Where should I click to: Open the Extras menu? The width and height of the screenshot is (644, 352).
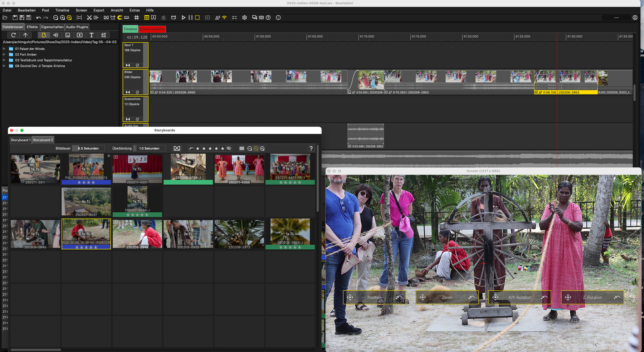[x=135, y=10]
